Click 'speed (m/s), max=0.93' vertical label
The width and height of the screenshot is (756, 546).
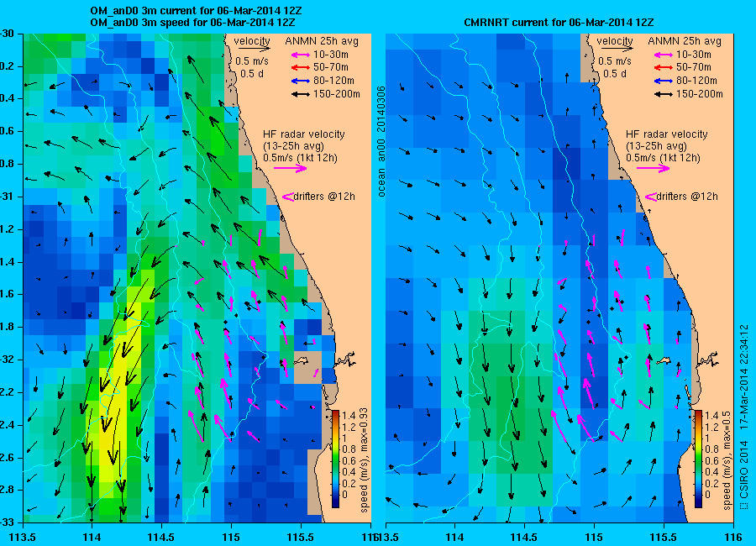[x=364, y=459]
